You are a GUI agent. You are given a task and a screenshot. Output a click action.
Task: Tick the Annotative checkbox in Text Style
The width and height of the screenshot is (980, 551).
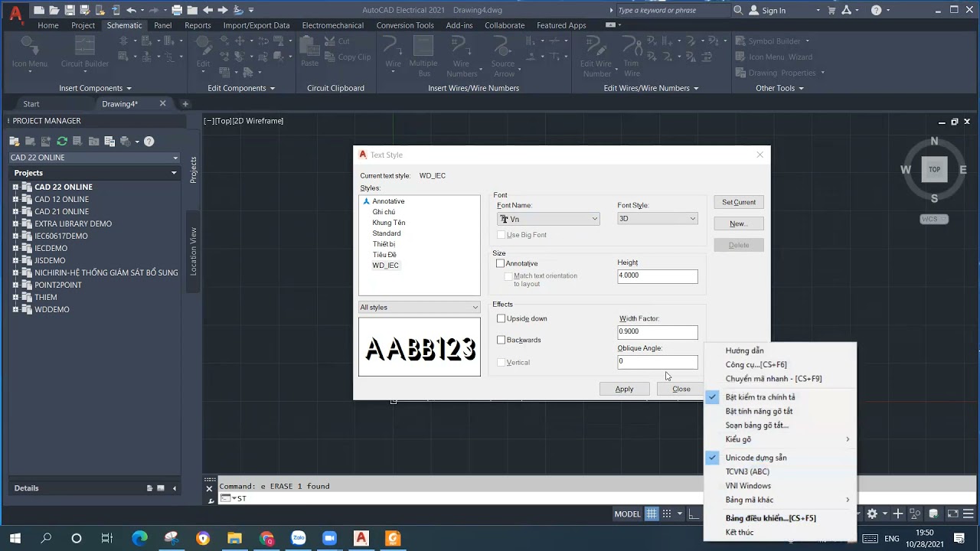coord(501,263)
